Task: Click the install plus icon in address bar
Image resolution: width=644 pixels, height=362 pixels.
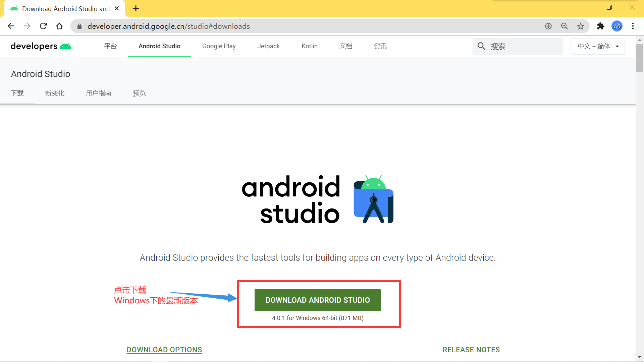Action: tap(548, 26)
